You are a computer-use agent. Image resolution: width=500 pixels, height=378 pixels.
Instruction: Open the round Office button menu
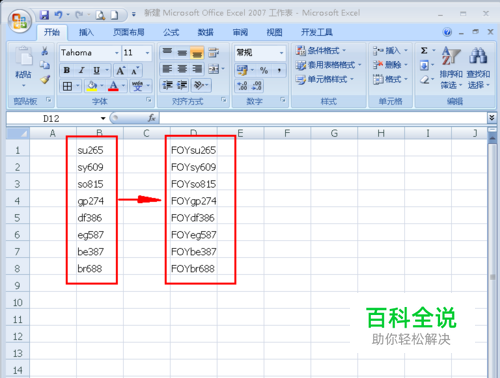(19, 21)
